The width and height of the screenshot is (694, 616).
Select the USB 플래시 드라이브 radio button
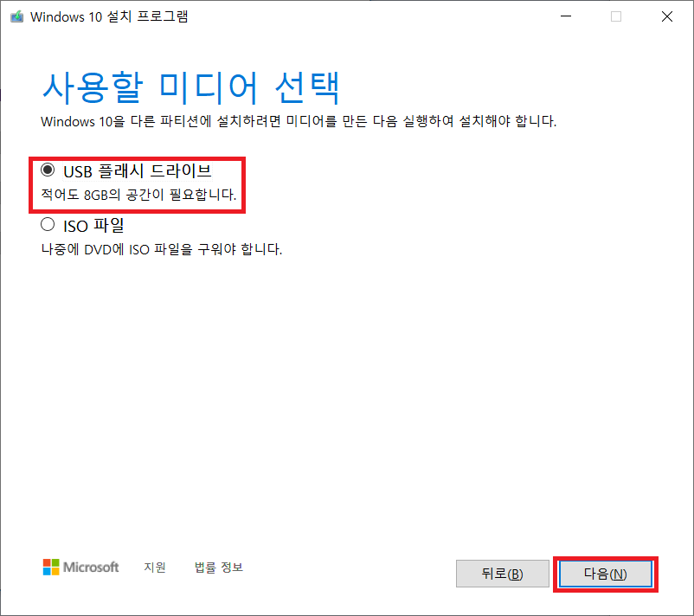[48, 170]
